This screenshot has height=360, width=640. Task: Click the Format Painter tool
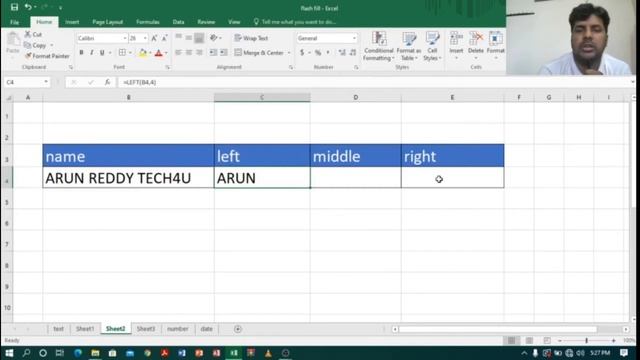coord(47,56)
